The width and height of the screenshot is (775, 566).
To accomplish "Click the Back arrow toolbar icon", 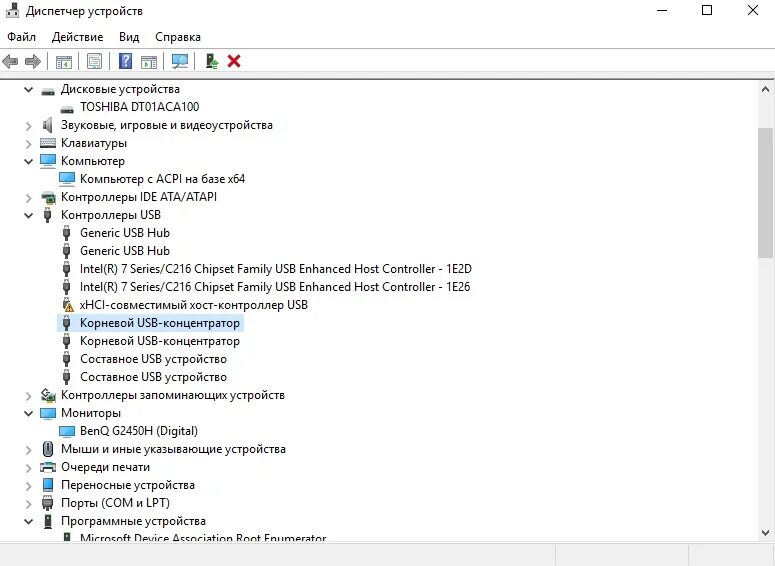I will (x=10, y=61).
